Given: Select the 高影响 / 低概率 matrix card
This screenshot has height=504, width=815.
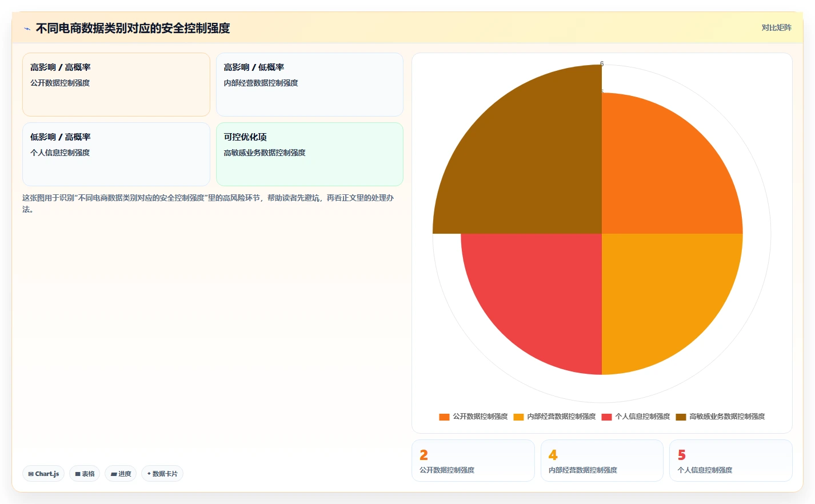Looking at the screenshot, I should 310,85.
